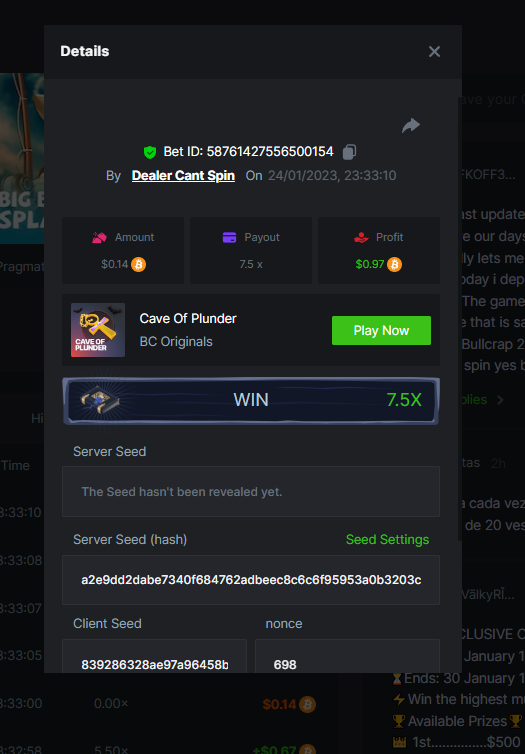Screen dimensions: 525x754
Task: Click the Bitcoin icon beside Profit value
Action: [394, 264]
